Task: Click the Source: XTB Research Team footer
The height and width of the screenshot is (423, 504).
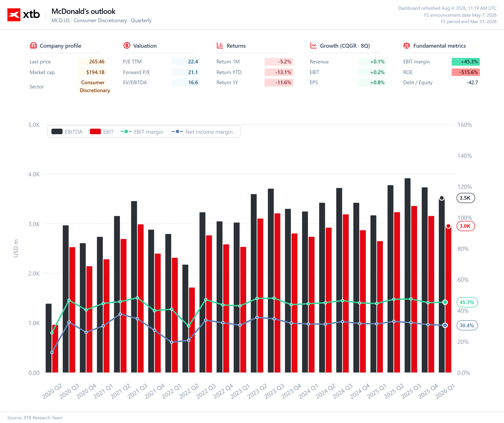Action: click(x=35, y=417)
